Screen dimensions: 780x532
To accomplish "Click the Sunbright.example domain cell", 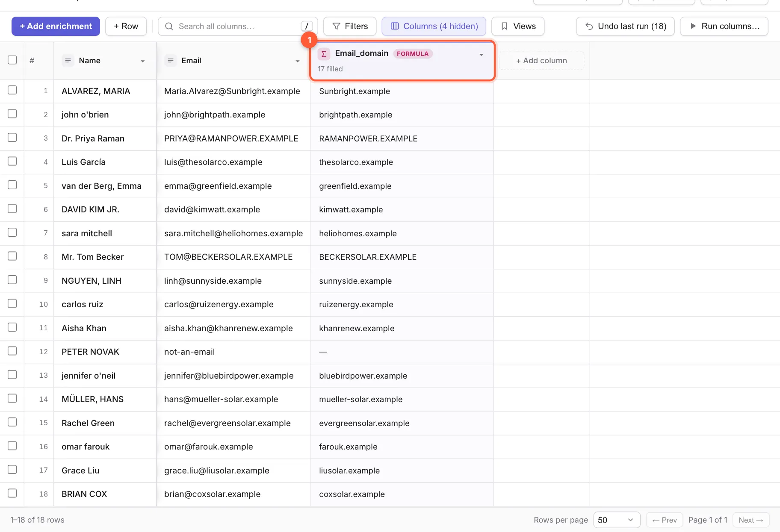I will pyautogui.click(x=402, y=91).
